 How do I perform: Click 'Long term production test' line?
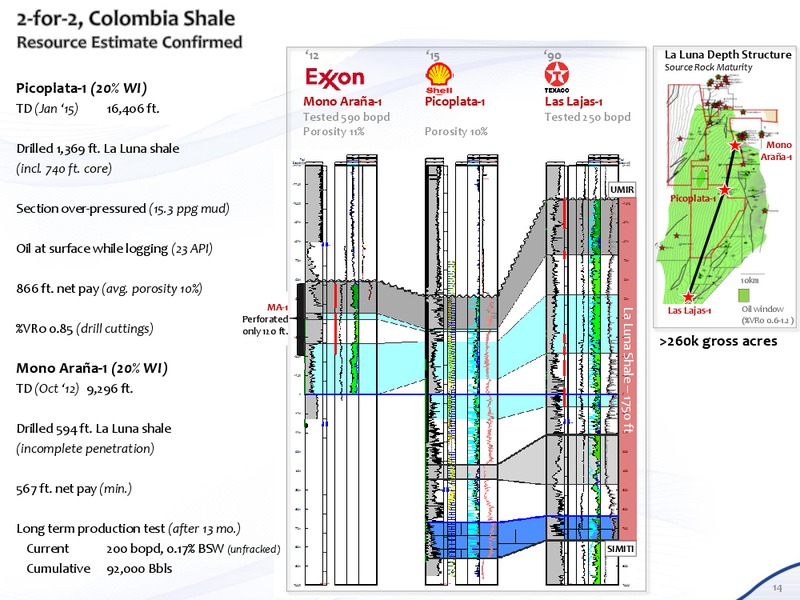pyautogui.click(x=129, y=529)
